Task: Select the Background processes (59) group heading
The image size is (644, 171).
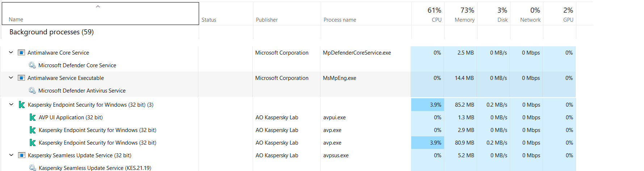Action: tap(51, 32)
